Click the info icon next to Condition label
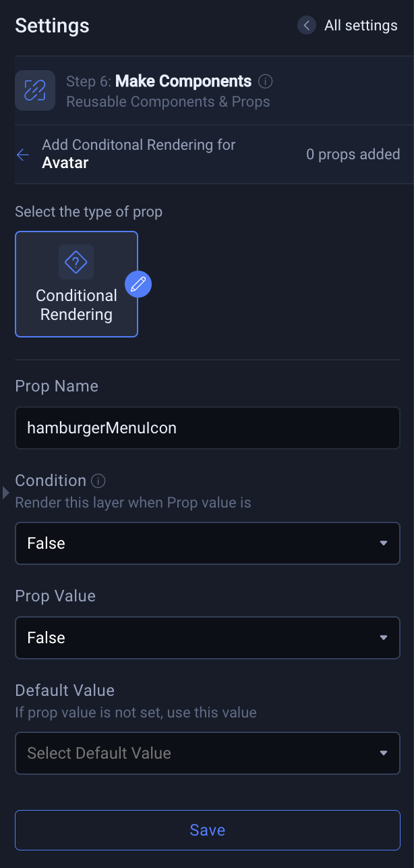This screenshot has height=868, width=414. coord(98,481)
